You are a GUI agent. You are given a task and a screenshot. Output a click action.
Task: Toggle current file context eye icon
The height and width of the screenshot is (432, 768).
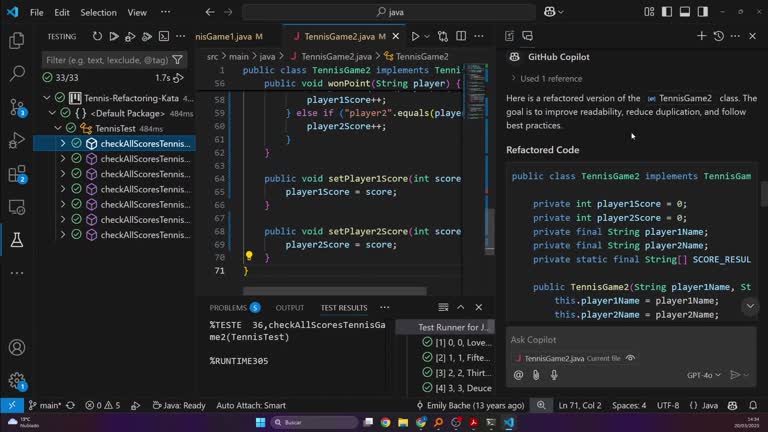pos(630,358)
